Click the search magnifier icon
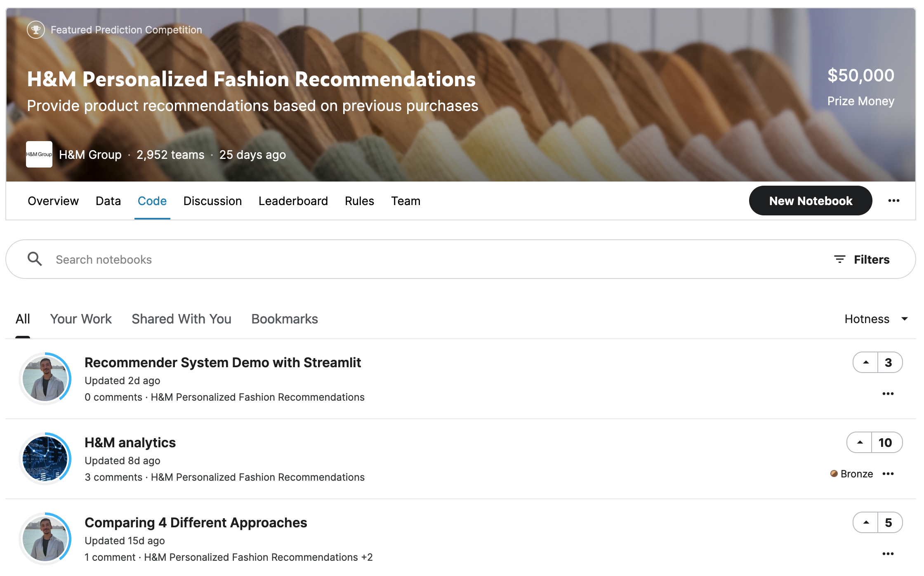Screen dimensions: 924x576 [x=35, y=259]
